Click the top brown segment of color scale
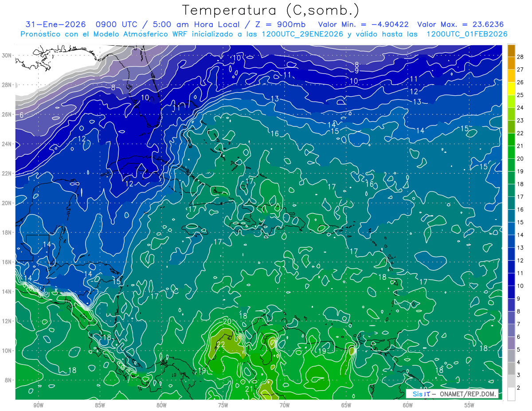 511,50
